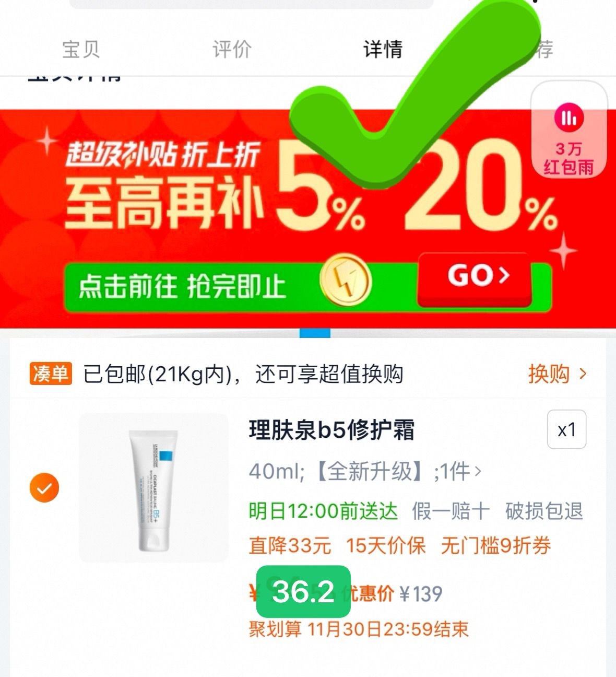Click the green 36.2 price tag

(303, 591)
